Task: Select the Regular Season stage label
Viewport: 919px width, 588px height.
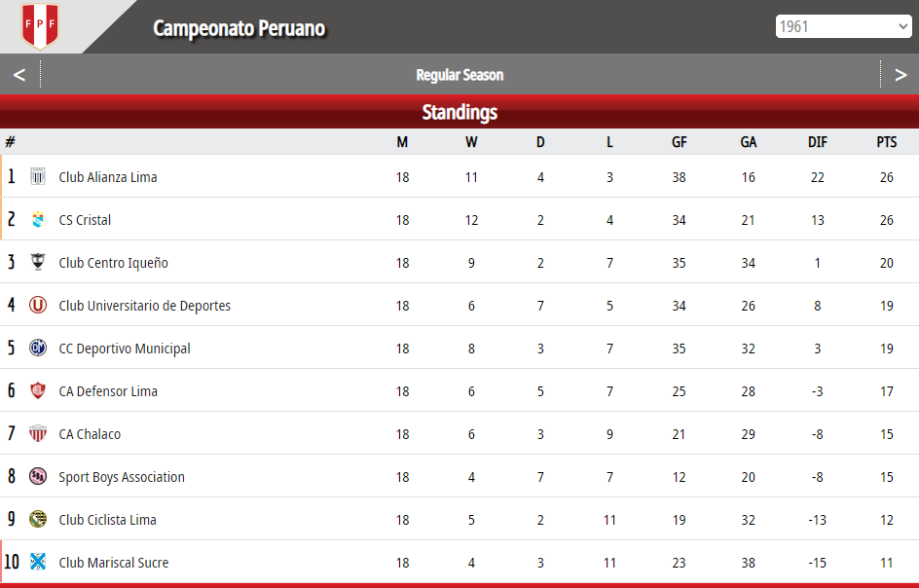Action: 459,75
